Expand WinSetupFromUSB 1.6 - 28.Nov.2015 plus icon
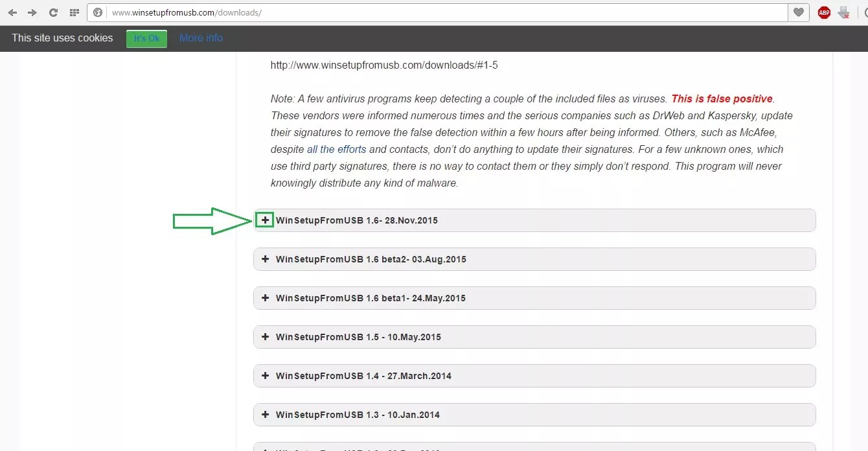This screenshot has height=451, width=868. [265, 220]
